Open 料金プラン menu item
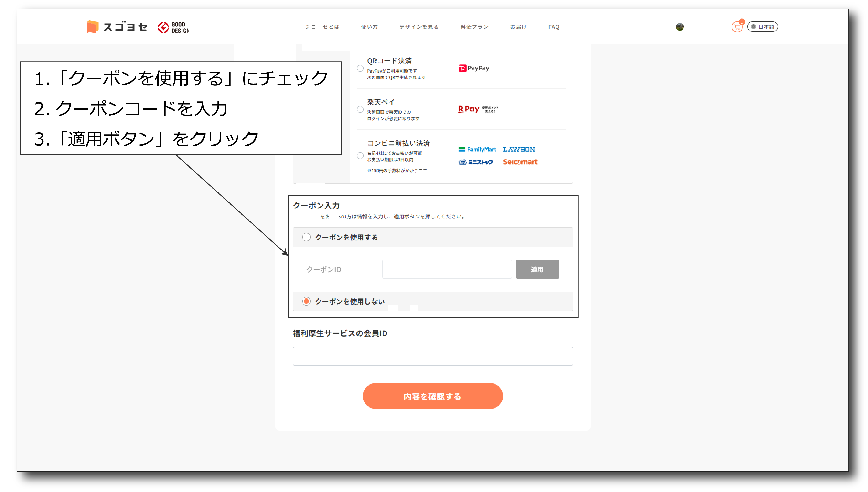The width and height of the screenshot is (868, 492). [x=474, y=27]
